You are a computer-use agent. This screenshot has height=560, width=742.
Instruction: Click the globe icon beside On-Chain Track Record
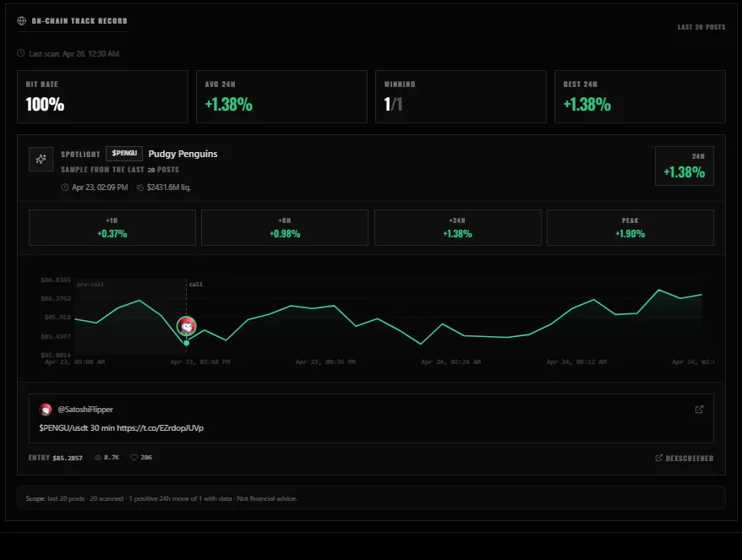click(21, 21)
